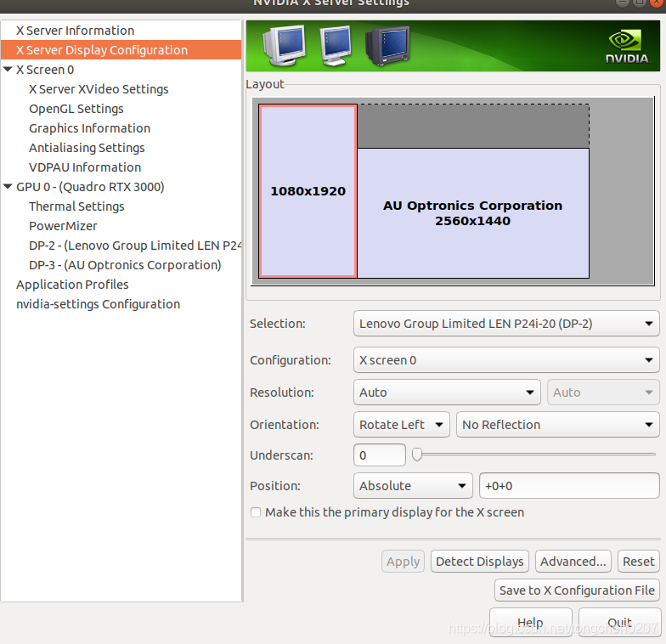Viewport: 666px width, 644px height.
Task: Click the Reset button
Action: (639, 562)
